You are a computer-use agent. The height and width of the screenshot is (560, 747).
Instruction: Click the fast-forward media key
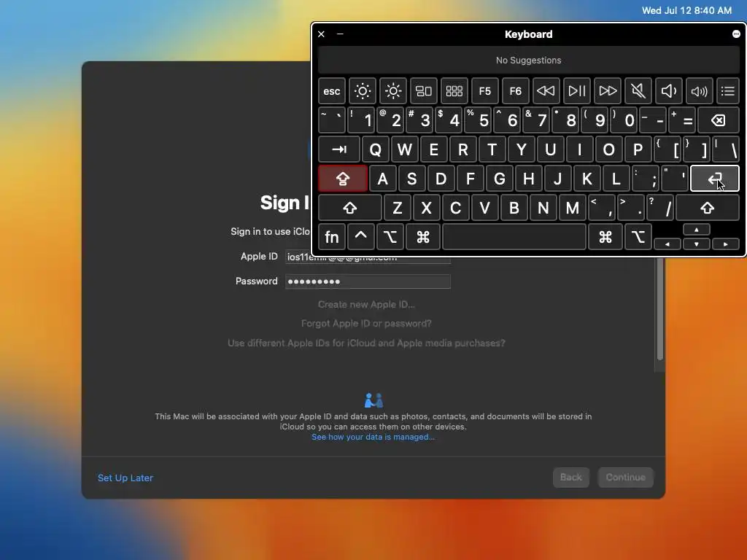608,91
